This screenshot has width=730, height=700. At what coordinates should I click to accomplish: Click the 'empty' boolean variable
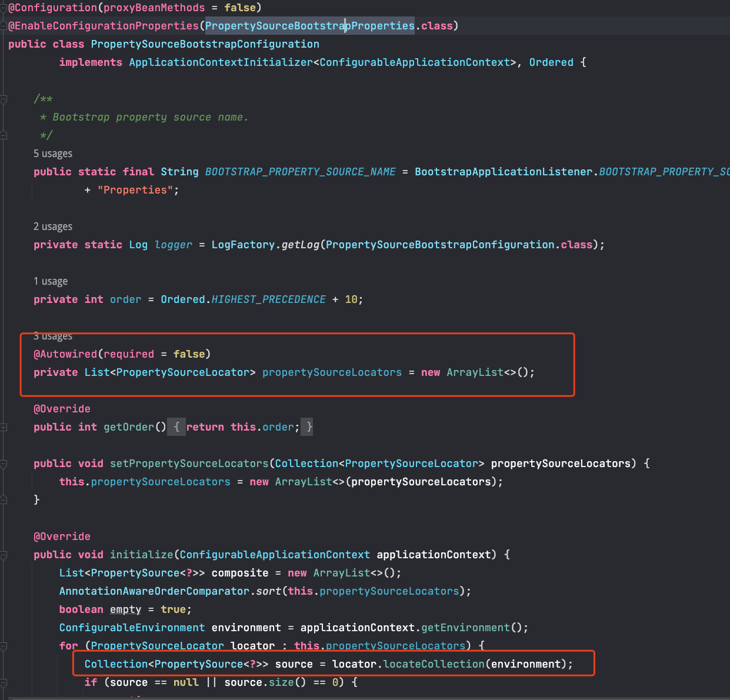126,609
